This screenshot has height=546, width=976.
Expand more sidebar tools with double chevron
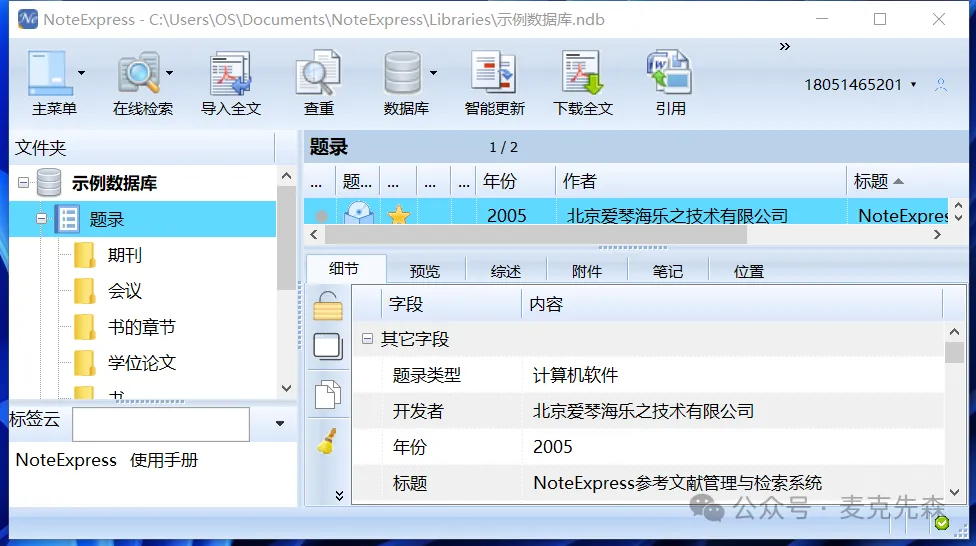[x=339, y=496]
